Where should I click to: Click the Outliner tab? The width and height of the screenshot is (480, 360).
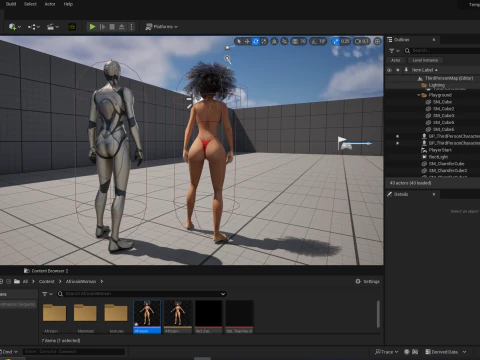401,40
